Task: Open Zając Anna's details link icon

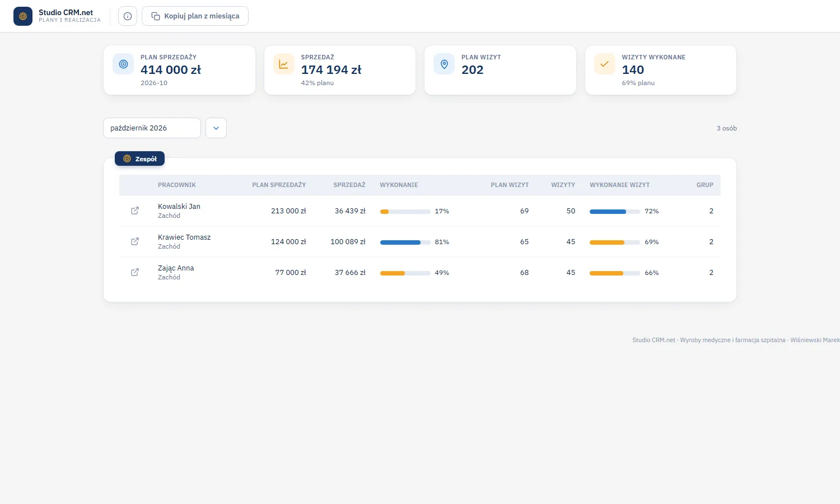Action: point(135,272)
